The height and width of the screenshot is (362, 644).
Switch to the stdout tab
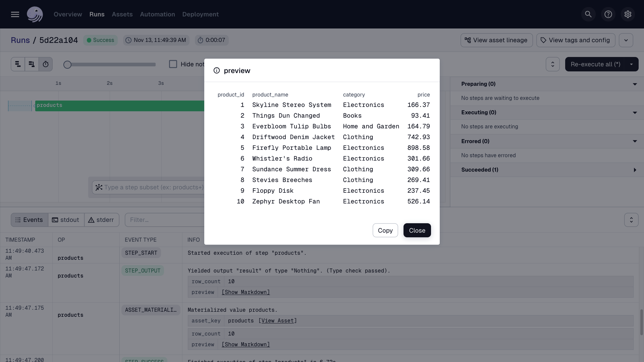(66, 220)
